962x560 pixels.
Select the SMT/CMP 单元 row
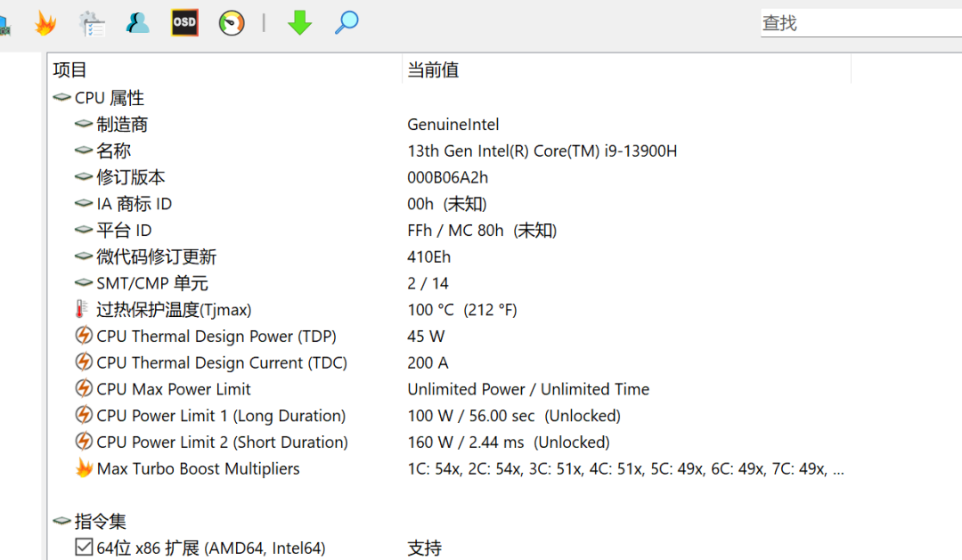[152, 283]
